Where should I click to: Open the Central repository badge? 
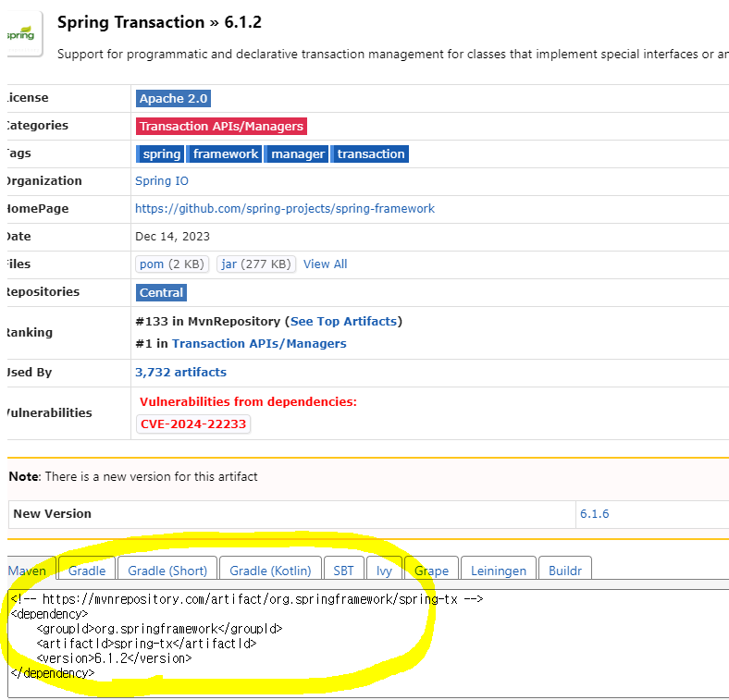(x=161, y=293)
